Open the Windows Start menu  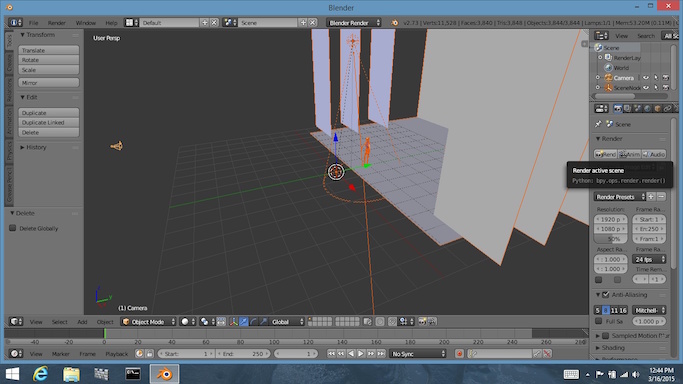pos(12,374)
